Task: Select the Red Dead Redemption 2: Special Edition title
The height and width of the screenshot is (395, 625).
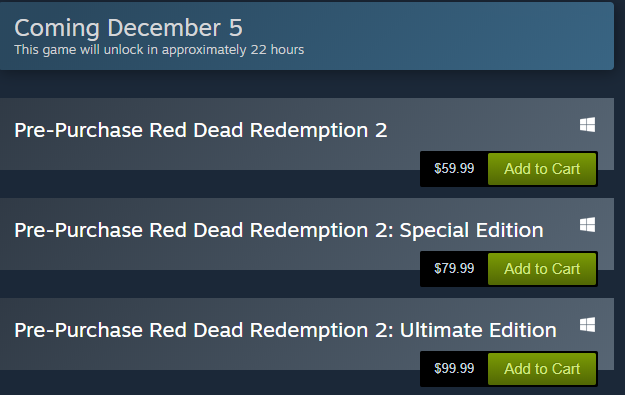Action: (279, 230)
